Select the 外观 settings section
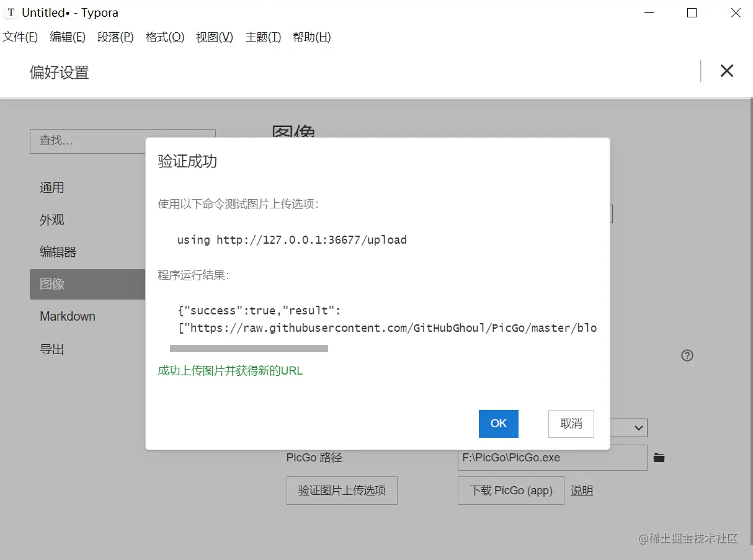This screenshot has height=560, width=753. 51,220
